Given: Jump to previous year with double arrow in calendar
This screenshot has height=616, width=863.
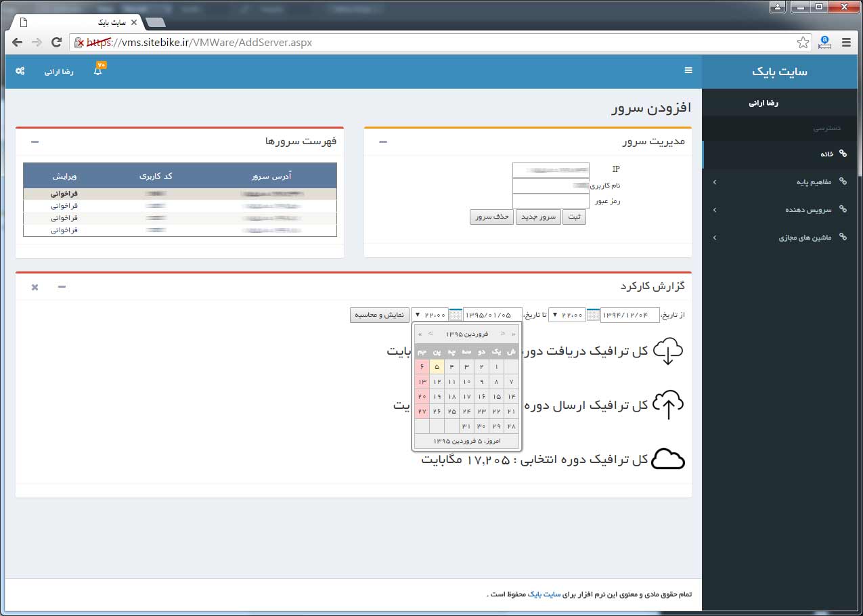Looking at the screenshot, I should pyautogui.click(x=514, y=334).
